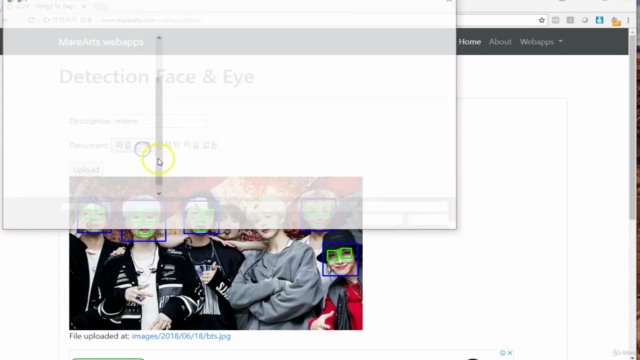This screenshot has width=640, height=360.
Task: Focus the address bar showing www.marearts.com
Action: pos(151,20)
